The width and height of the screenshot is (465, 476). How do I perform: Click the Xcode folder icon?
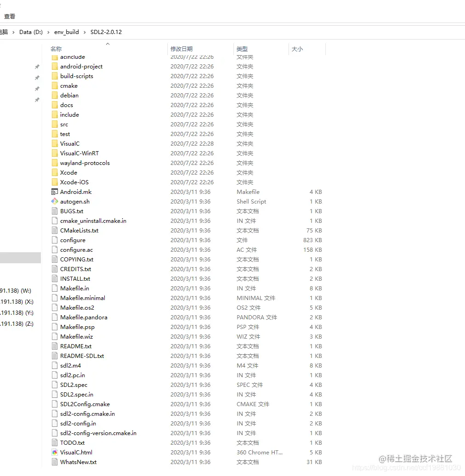pyautogui.click(x=55, y=173)
